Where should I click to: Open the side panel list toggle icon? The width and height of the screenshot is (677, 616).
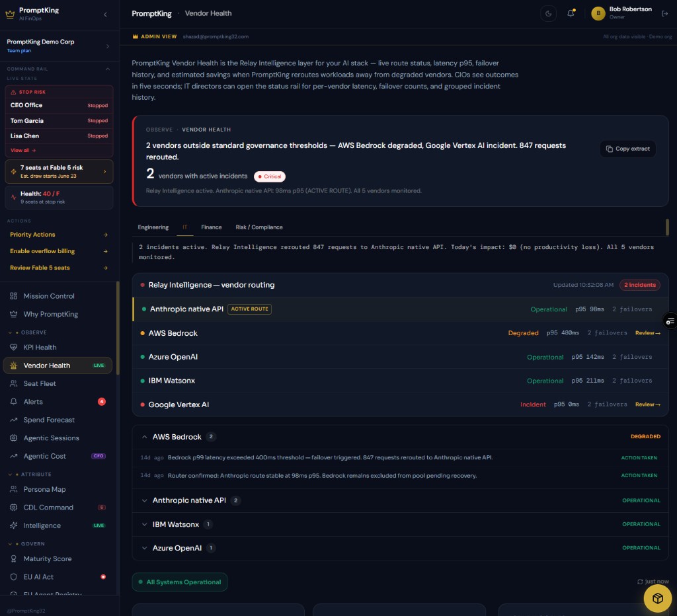tap(670, 321)
